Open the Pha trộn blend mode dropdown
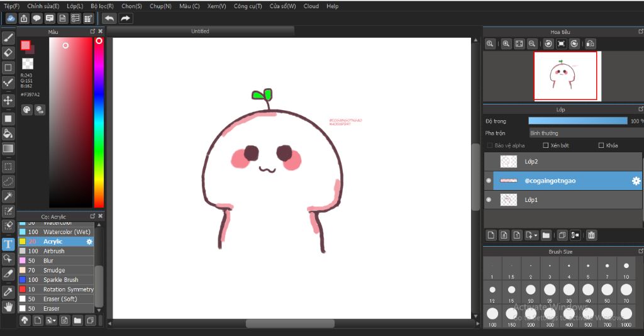The height and width of the screenshot is (336, 644). click(x=586, y=133)
